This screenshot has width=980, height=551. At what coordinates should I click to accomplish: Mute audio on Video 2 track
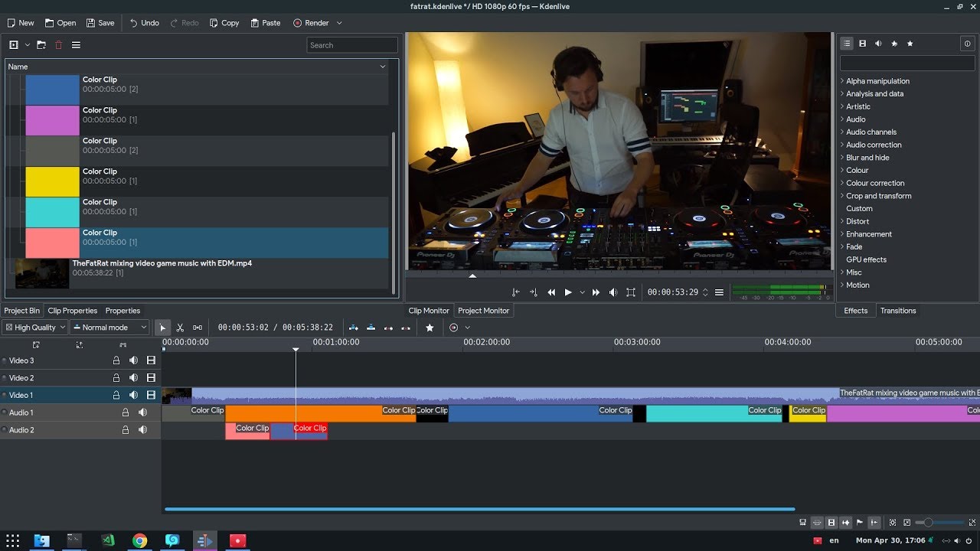pos(133,378)
